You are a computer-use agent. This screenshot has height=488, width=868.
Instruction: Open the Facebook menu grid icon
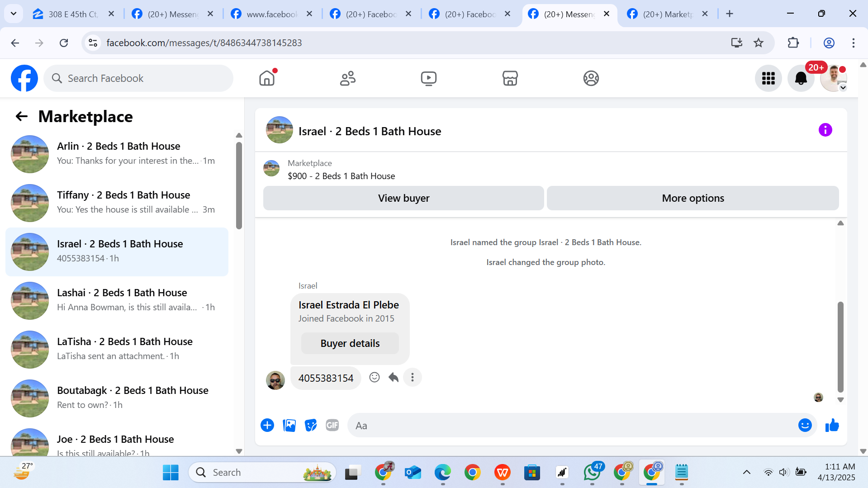768,78
